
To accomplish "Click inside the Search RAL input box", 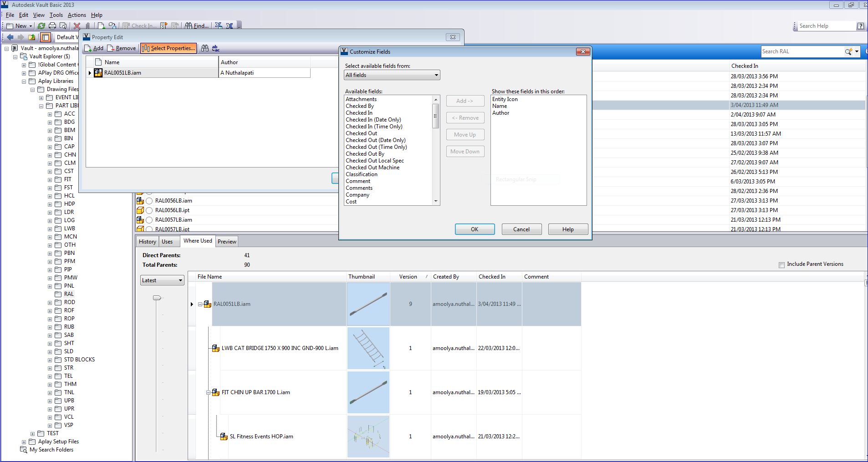I will point(802,51).
